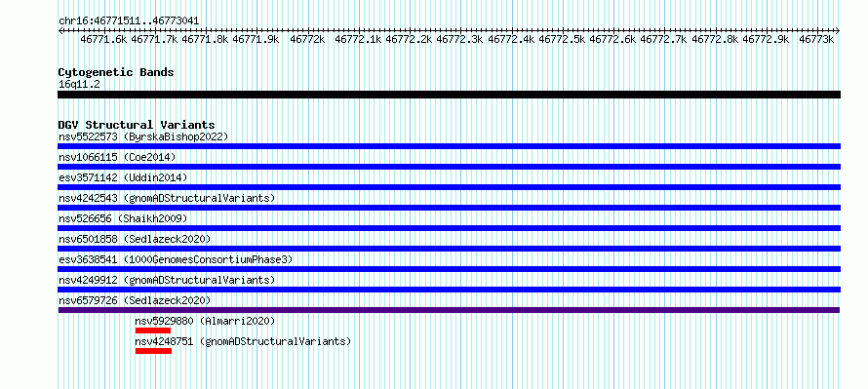868x389 pixels.
Task: Click the 46772.8k ruler tick label
Action: [x=714, y=39]
